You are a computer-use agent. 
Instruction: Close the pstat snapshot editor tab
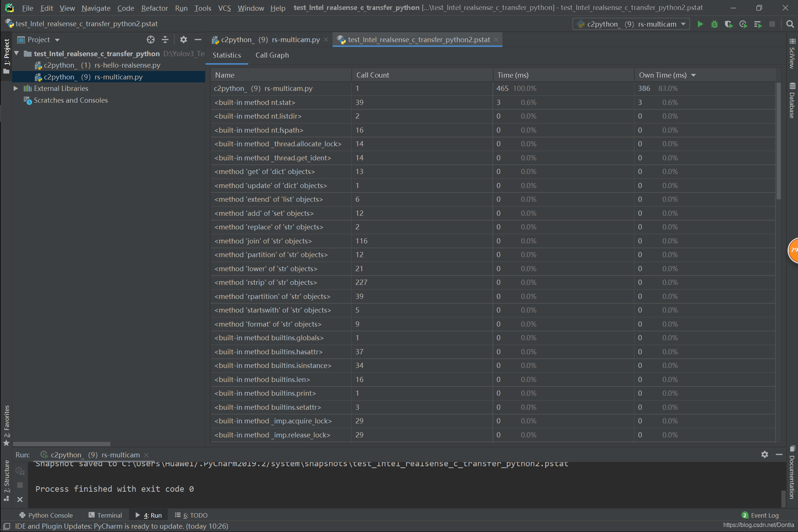tap(496, 40)
